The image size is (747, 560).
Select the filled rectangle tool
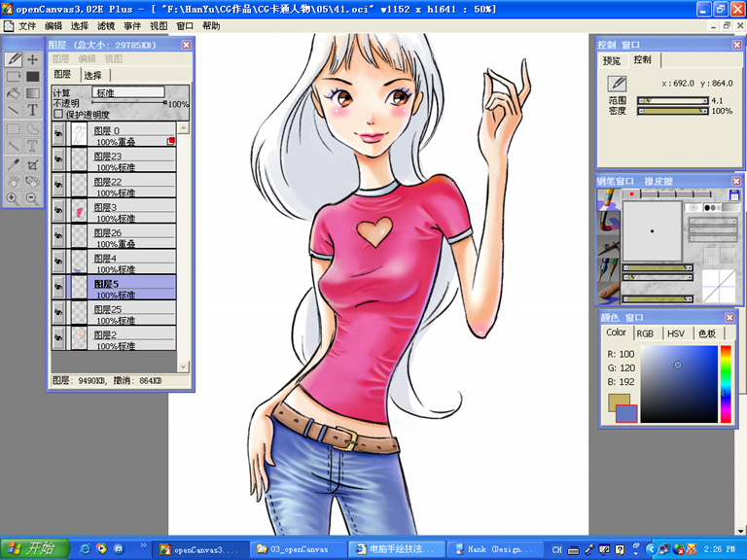click(32, 76)
